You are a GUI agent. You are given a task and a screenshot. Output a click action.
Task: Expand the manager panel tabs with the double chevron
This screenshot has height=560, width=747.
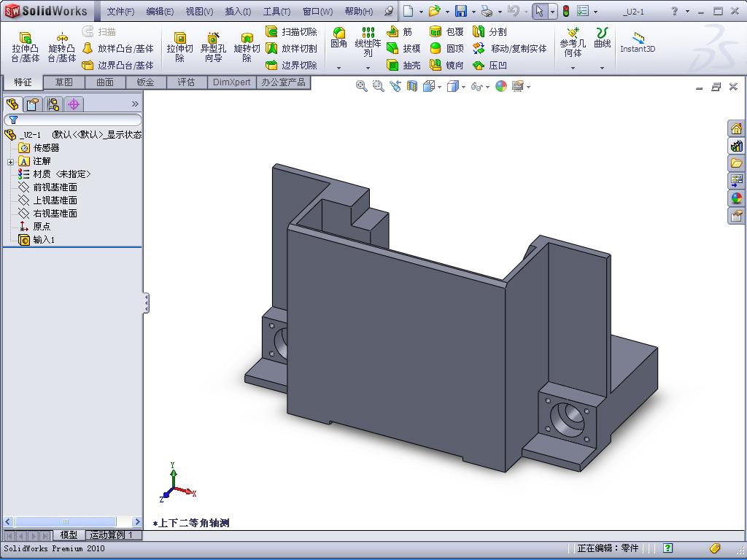tap(135, 104)
